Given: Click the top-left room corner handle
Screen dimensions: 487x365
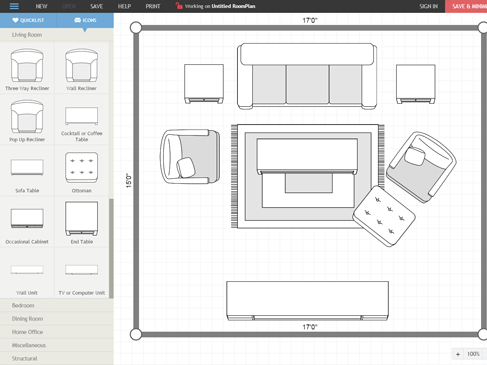Looking at the screenshot, I should [136, 28].
